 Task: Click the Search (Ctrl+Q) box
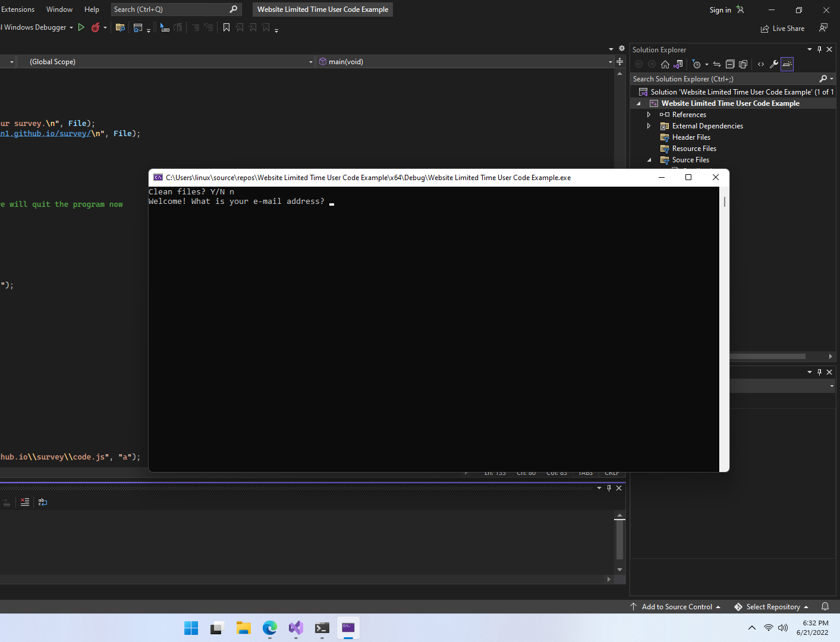tap(177, 10)
